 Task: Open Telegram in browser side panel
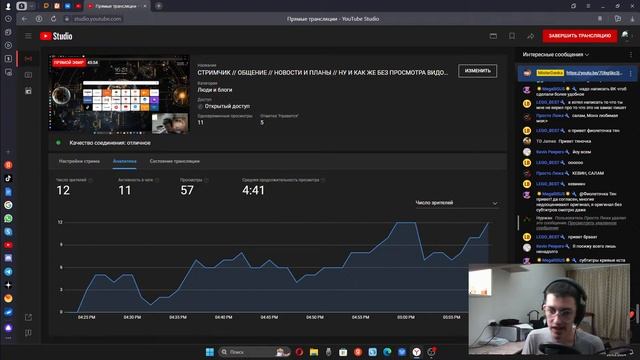point(8,272)
